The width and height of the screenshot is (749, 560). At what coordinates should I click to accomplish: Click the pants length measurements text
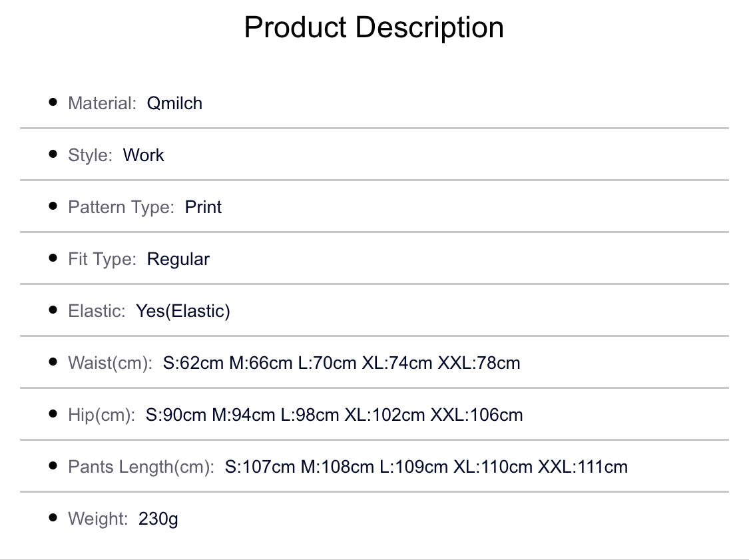[x=426, y=467]
